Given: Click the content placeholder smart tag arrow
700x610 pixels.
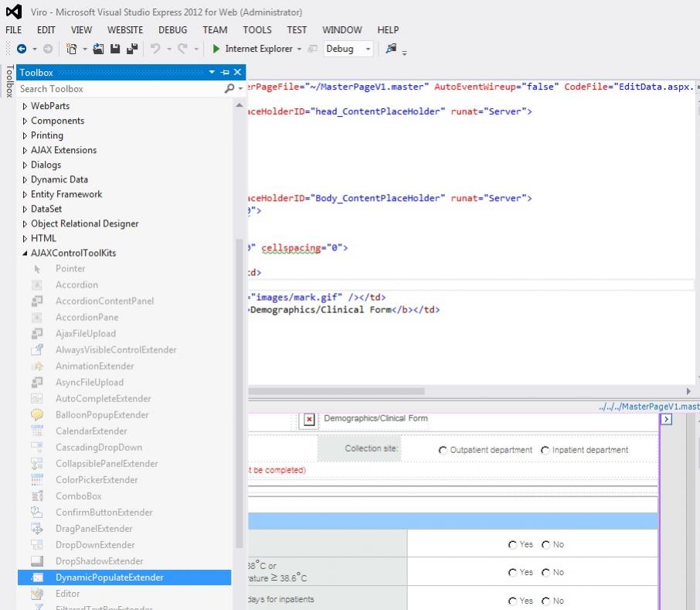Looking at the screenshot, I should [666, 419].
